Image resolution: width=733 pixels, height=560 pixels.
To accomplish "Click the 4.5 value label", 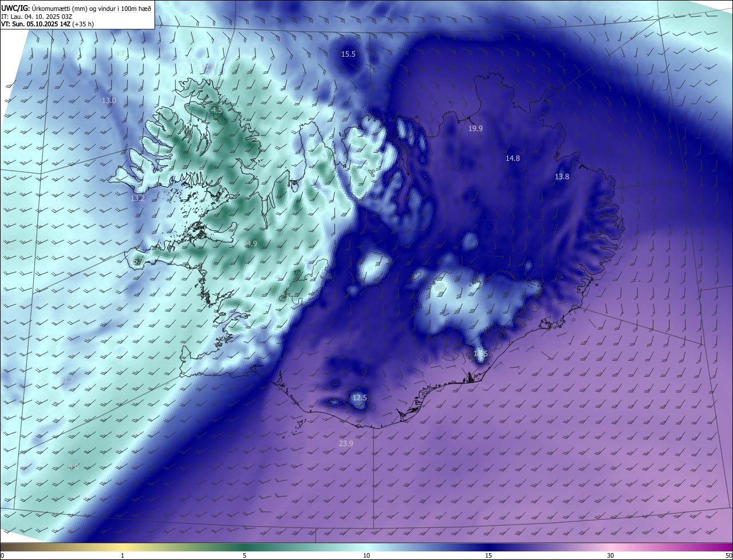I will coord(216,110).
